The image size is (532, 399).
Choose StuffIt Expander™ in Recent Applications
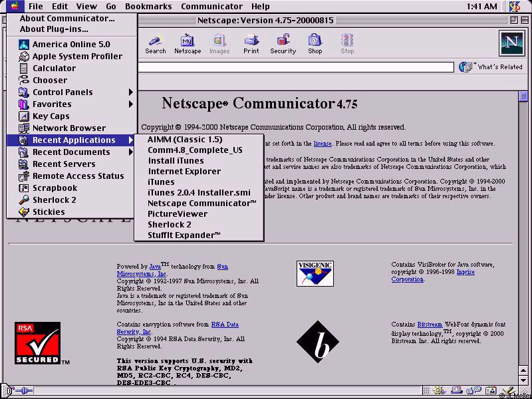point(199,235)
